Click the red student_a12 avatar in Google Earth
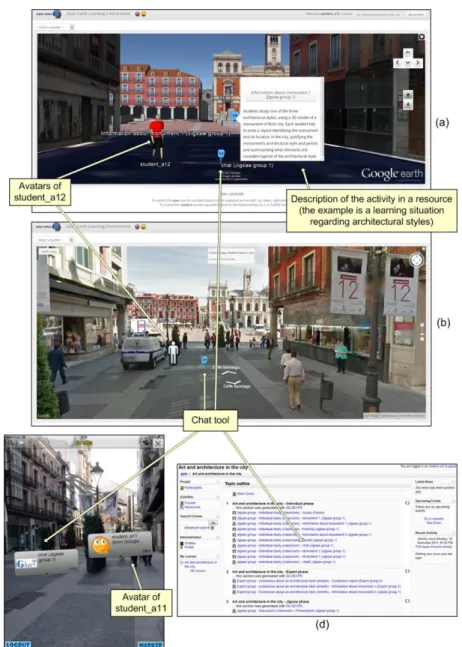The width and height of the screenshot is (462, 647). pyautogui.click(x=156, y=139)
